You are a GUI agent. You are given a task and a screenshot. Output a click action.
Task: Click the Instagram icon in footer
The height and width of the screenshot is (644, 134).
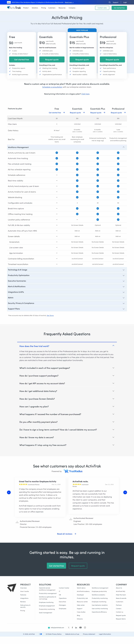(x=85, y=627)
